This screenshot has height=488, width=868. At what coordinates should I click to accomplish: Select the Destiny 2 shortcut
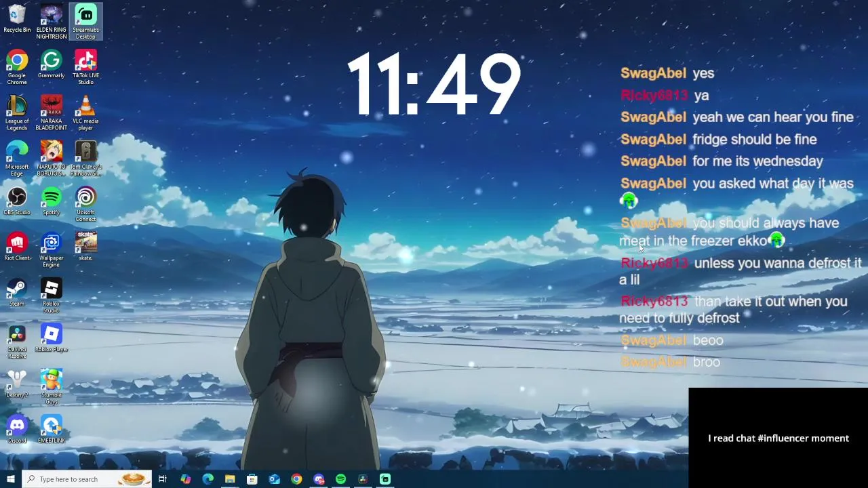click(17, 384)
